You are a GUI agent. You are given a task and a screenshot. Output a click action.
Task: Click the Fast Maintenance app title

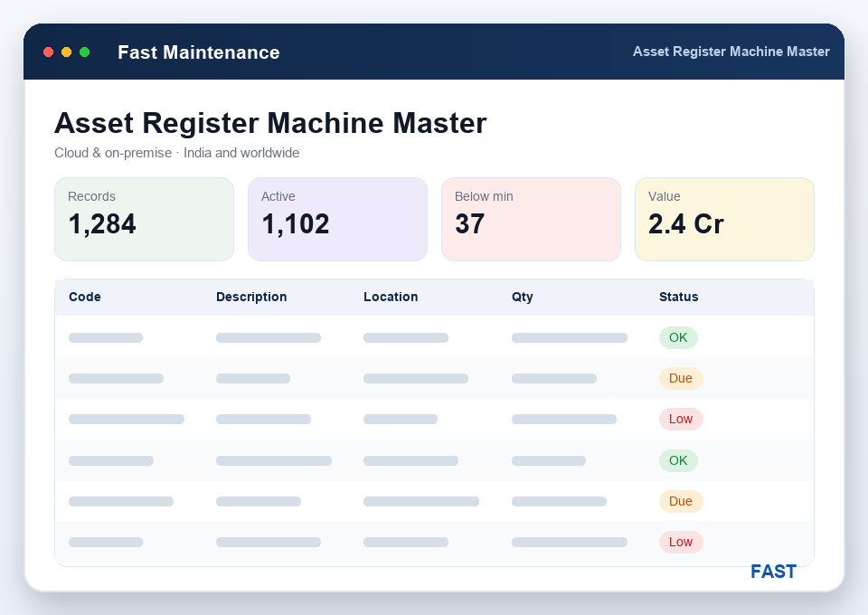[199, 52]
